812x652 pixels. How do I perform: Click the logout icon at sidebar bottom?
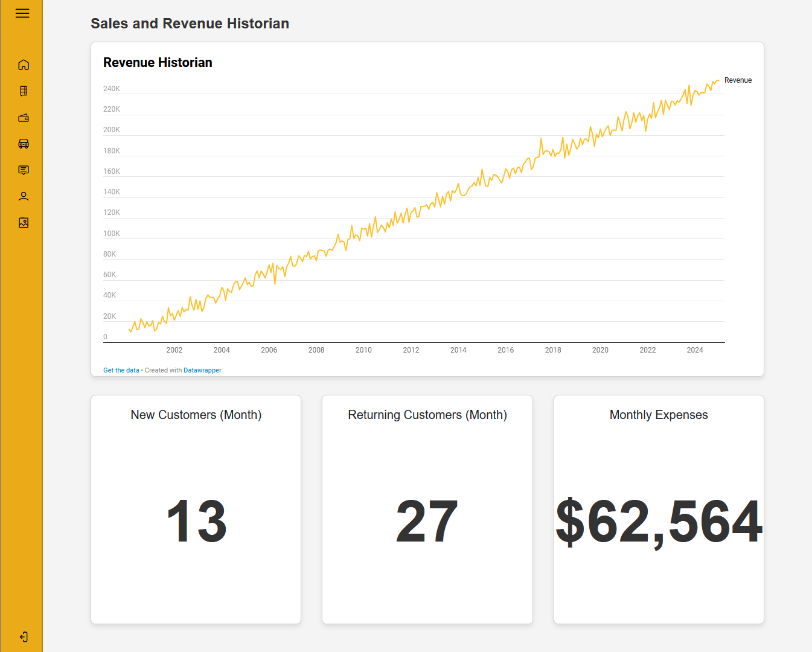pyautogui.click(x=24, y=637)
